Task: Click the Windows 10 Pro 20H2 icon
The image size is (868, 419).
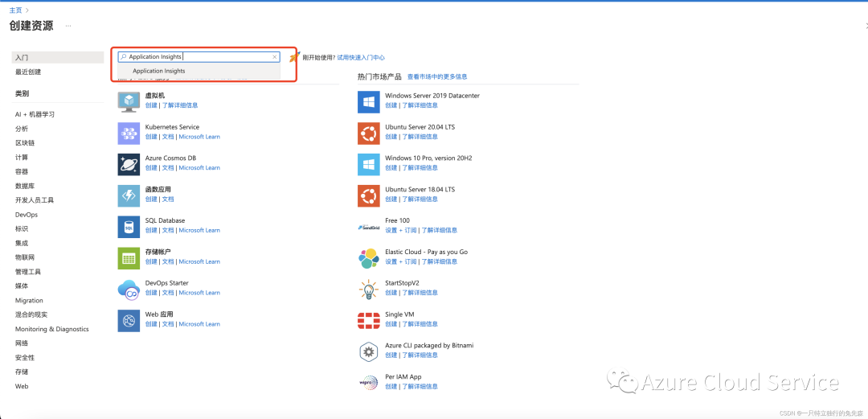Action: coord(369,165)
